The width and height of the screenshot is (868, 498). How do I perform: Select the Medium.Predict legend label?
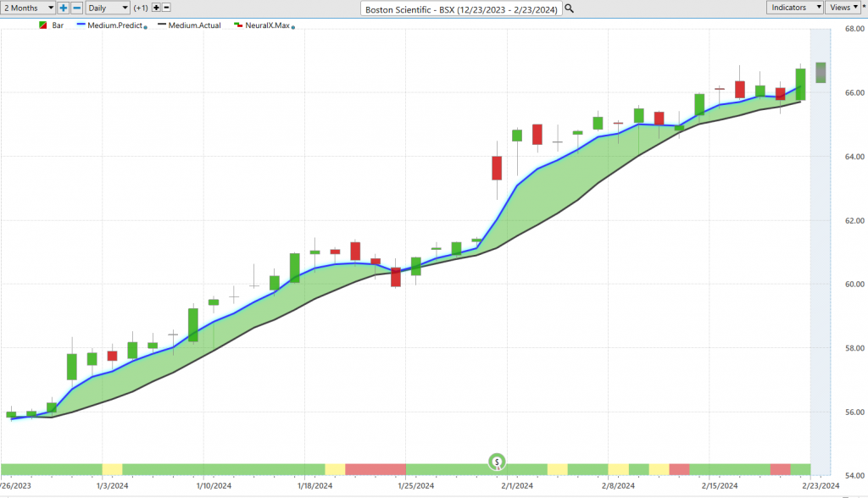(x=114, y=25)
